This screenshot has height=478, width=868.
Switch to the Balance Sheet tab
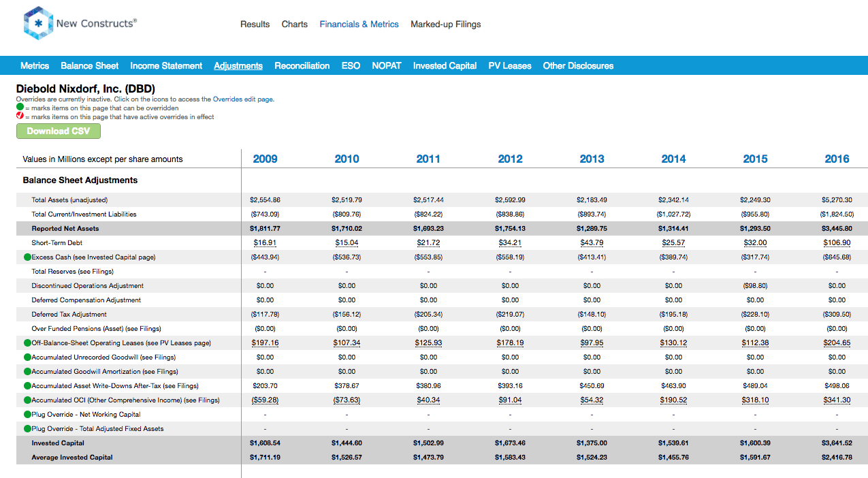(x=90, y=66)
